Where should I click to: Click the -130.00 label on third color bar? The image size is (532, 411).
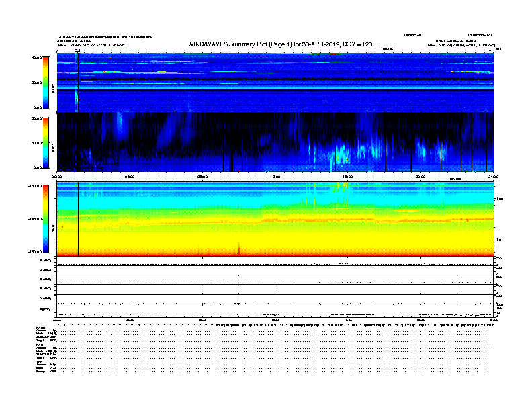point(36,186)
